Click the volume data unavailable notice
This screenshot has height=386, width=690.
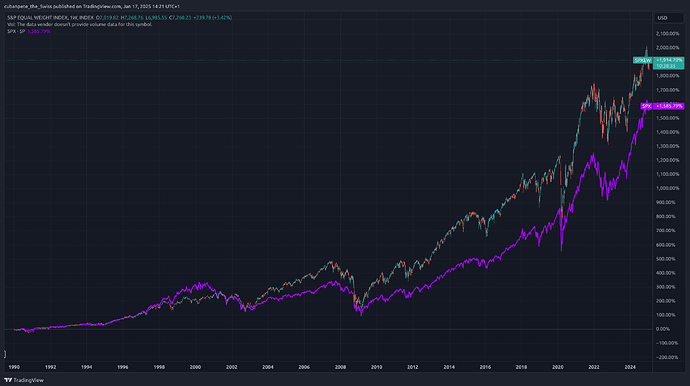click(80, 24)
